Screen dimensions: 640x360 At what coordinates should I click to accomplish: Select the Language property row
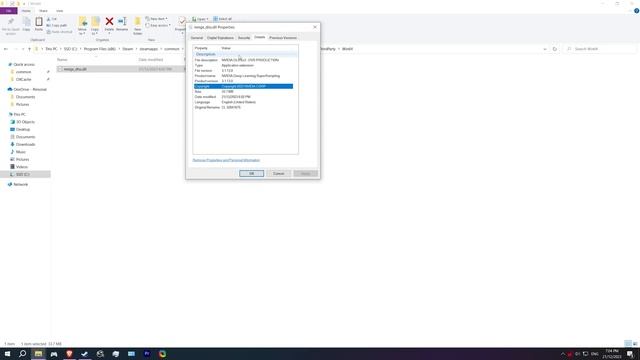[244, 102]
